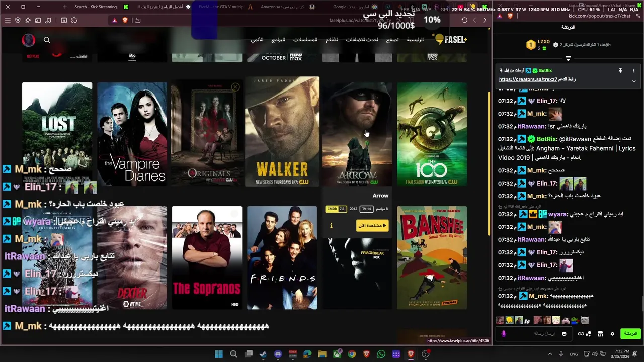644x362 pixels.
Task: Open the browser sidebar hamburger menu
Action: [8, 20]
